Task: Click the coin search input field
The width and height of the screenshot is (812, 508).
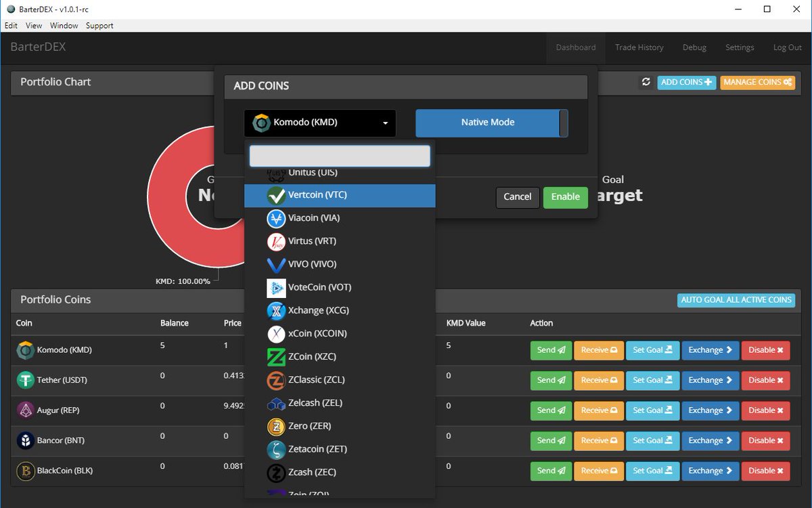Action: click(x=340, y=156)
